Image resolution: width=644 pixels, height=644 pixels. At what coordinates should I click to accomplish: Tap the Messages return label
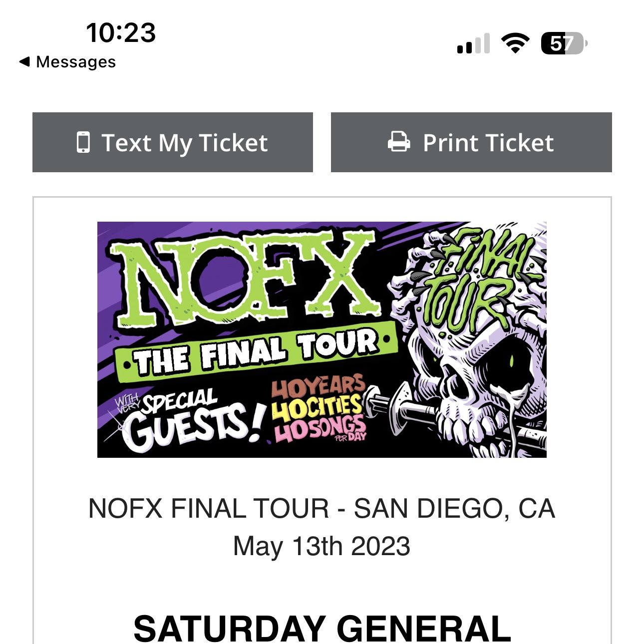point(76,62)
